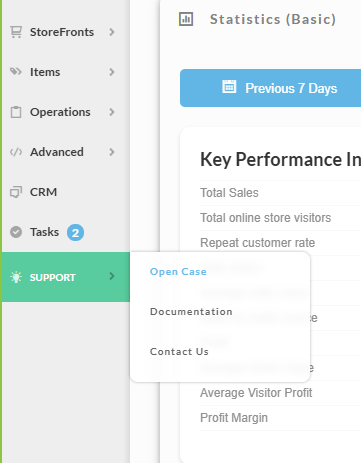
Task: Click the Support lightbulb icon
Action: coord(16,277)
